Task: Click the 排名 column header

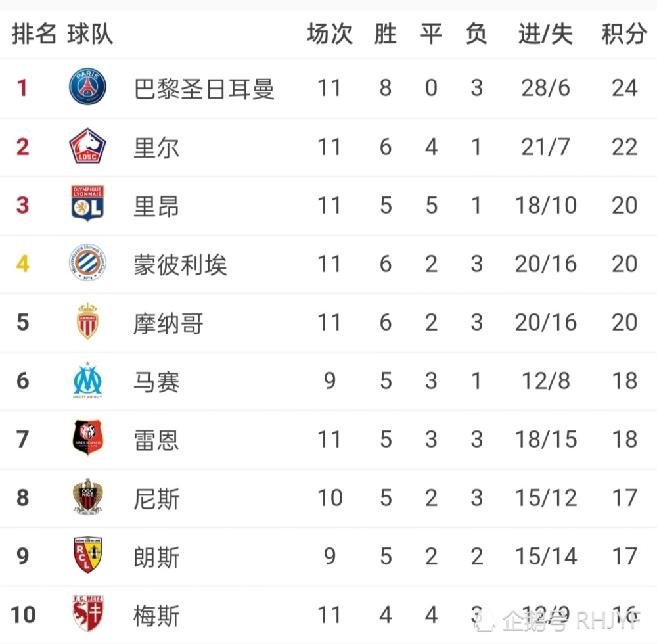Action: click(x=34, y=34)
